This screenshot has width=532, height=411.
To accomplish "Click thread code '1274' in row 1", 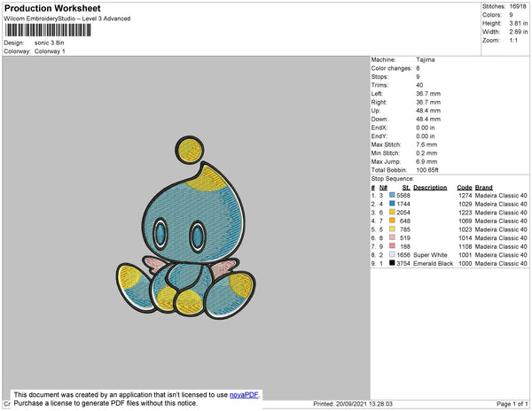I will (x=465, y=196).
